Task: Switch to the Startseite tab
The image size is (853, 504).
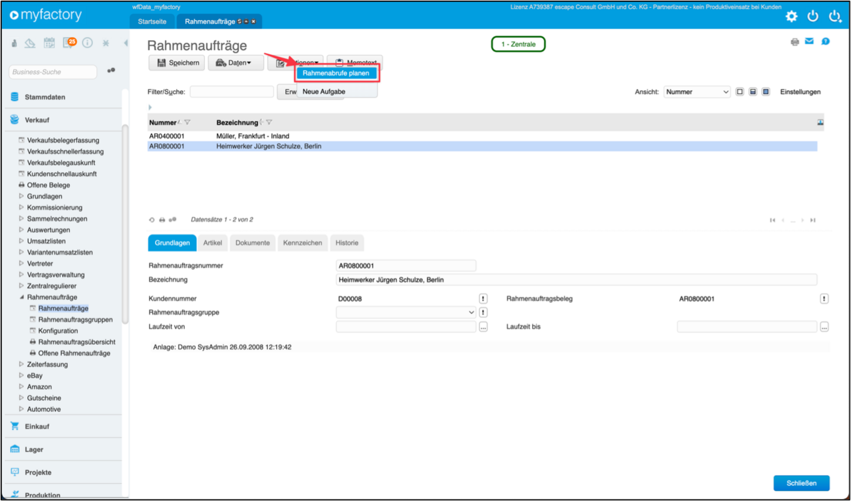Action: coord(152,22)
